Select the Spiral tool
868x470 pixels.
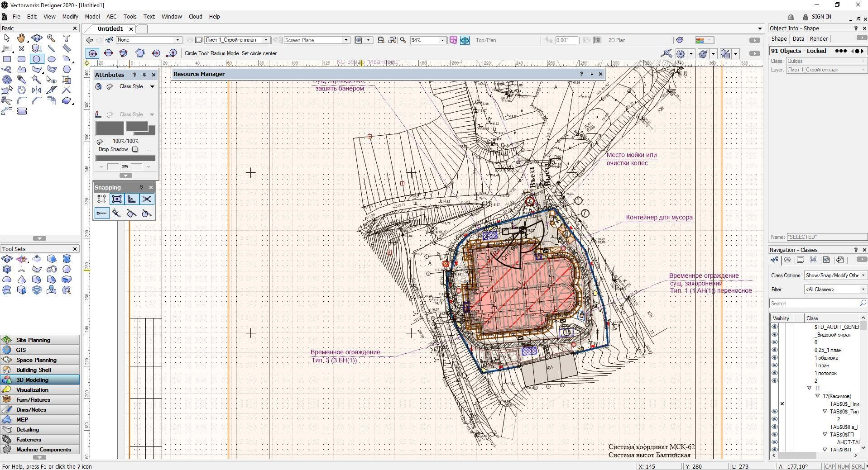(x=7, y=80)
